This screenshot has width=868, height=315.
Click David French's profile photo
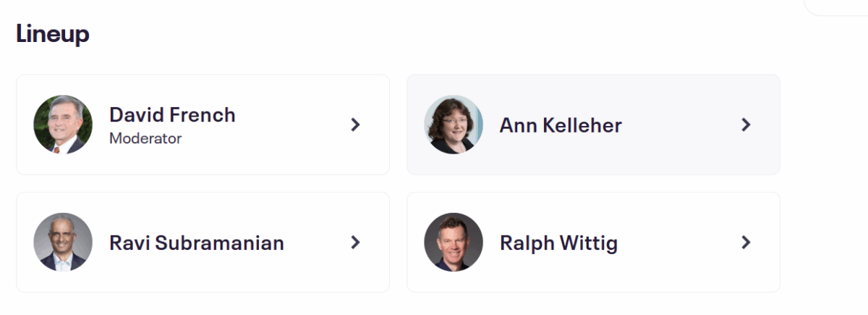pyautogui.click(x=63, y=125)
